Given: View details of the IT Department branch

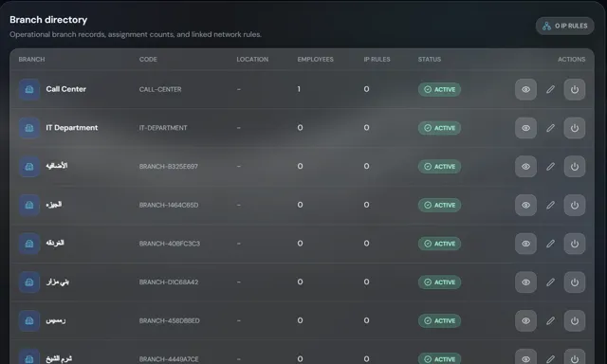Looking at the screenshot, I should click(x=525, y=128).
